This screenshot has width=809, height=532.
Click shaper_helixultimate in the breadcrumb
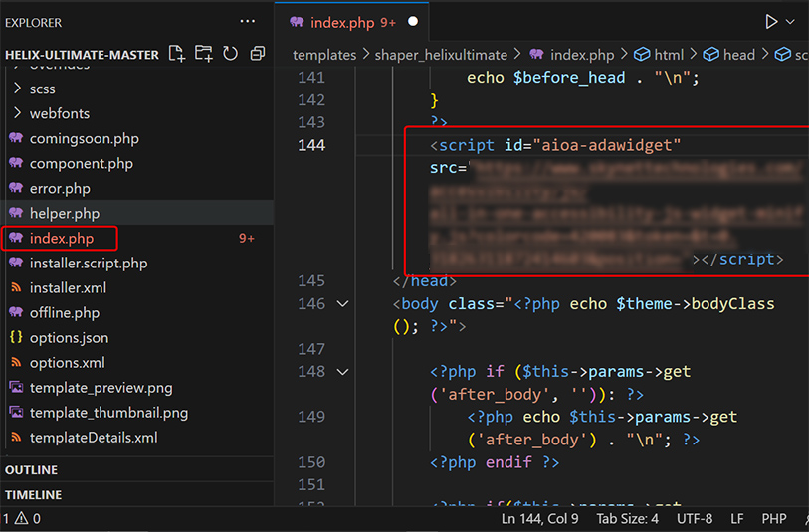(x=441, y=55)
